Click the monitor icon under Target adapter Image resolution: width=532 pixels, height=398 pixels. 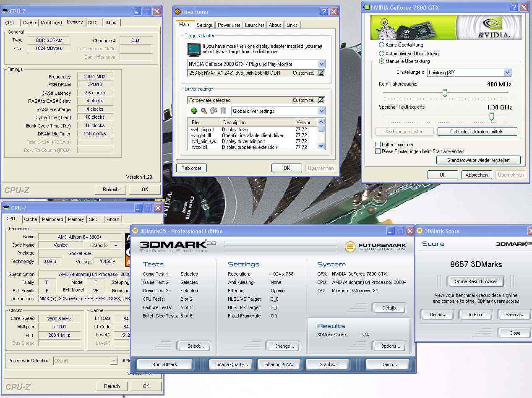193,49
